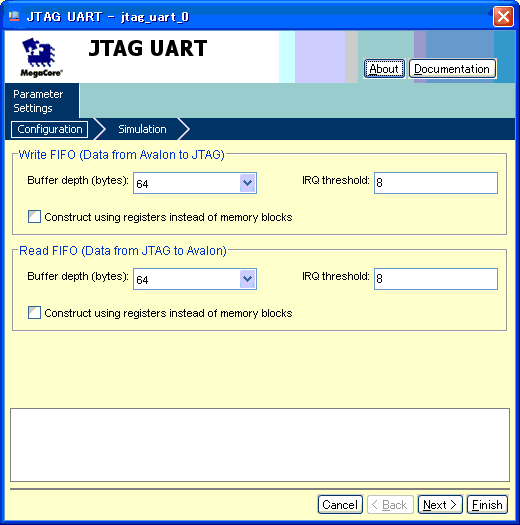This screenshot has height=525, width=520.
Task: Click Write FIFO buffer depth dropdown arrow
Action: pyautogui.click(x=248, y=183)
